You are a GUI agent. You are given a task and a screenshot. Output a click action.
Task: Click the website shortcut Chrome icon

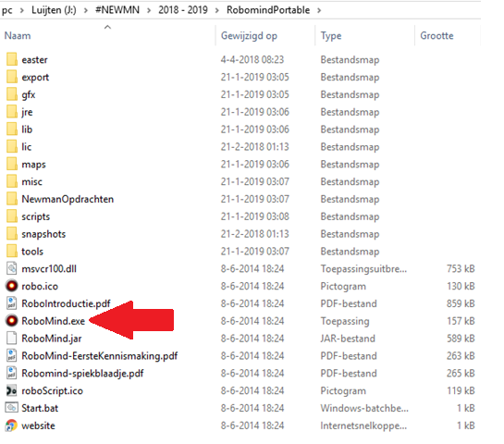point(12,425)
